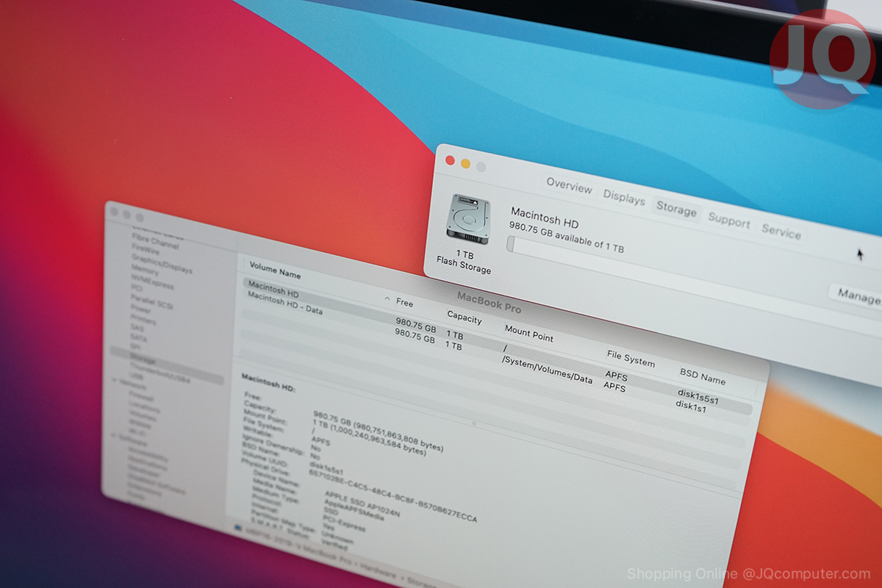Open the Displays tab

(624, 197)
